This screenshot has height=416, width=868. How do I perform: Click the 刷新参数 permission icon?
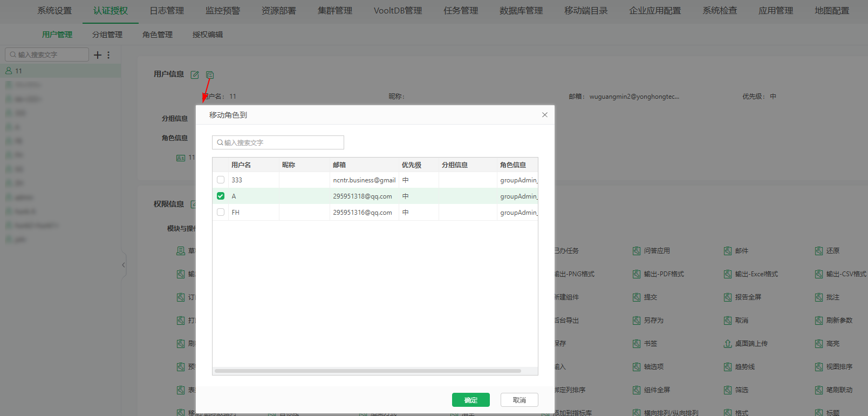click(819, 320)
